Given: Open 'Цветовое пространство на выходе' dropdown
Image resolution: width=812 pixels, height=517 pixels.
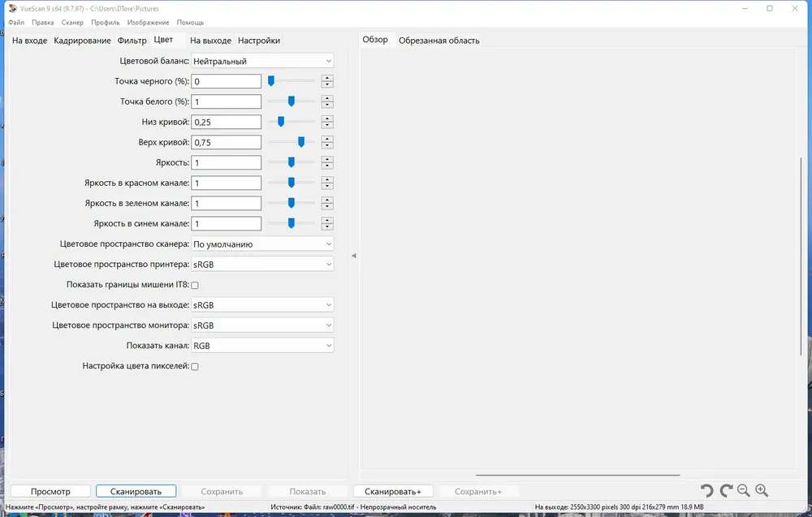Looking at the screenshot, I should pos(262,305).
